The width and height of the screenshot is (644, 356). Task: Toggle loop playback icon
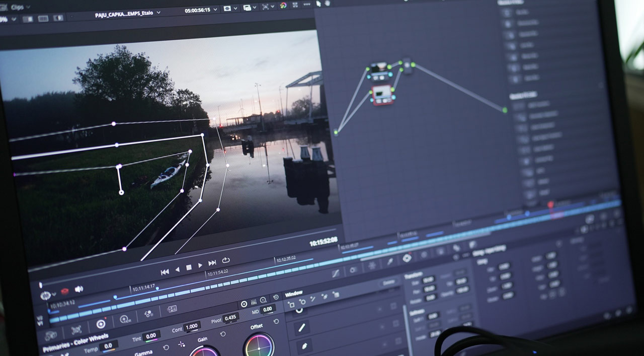[226, 260]
